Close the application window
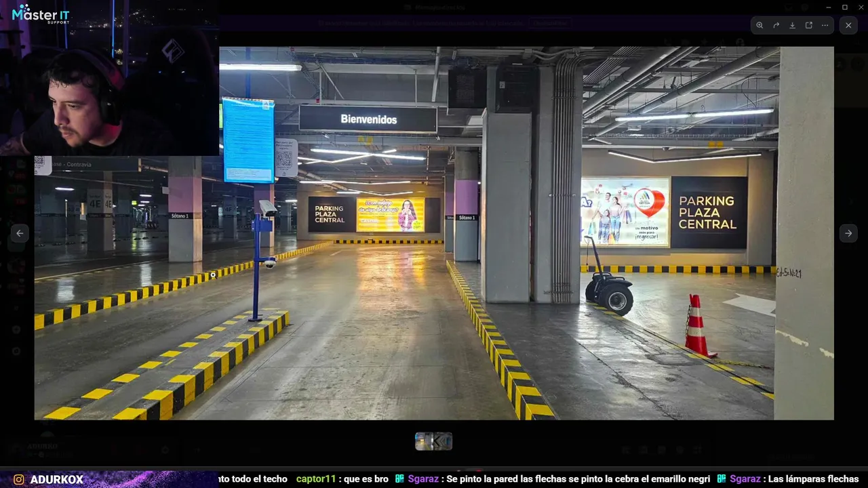The image size is (868, 488). tap(860, 7)
